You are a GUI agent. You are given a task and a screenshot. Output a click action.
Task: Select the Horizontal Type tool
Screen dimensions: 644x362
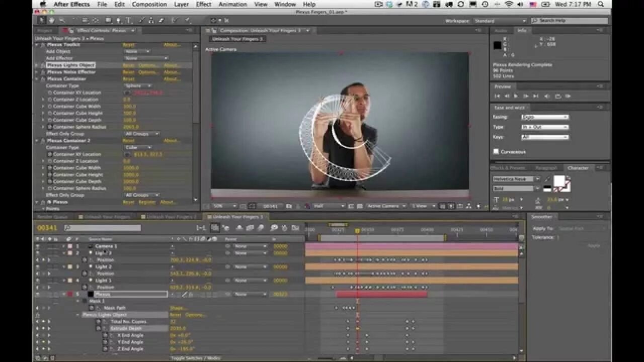(129, 21)
